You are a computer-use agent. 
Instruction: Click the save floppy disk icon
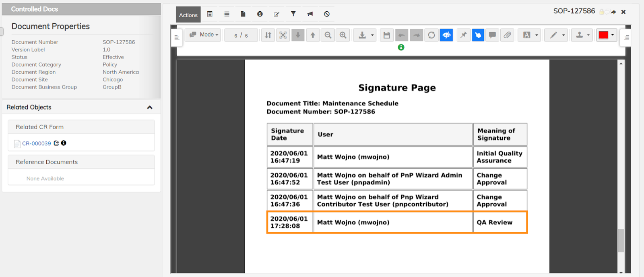click(386, 35)
